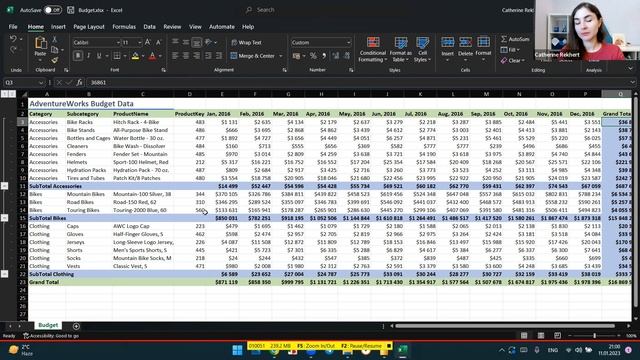Open the File tab
The height and width of the screenshot is (360, 640).
coord(13,27)
